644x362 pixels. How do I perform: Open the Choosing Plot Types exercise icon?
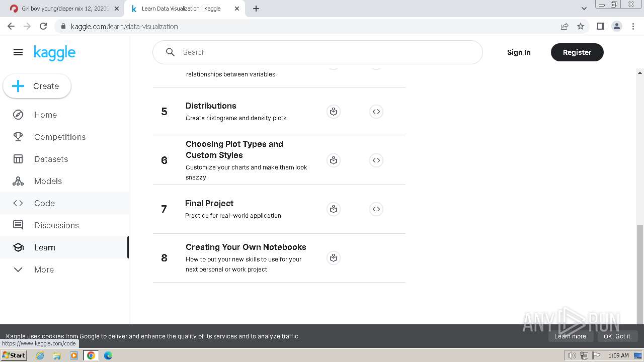click(x=376, y=160)
